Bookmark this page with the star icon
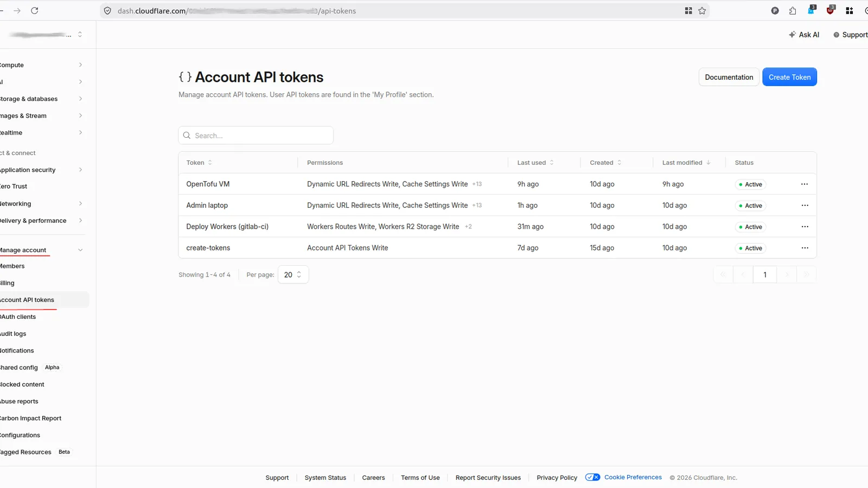 [702, 11]
